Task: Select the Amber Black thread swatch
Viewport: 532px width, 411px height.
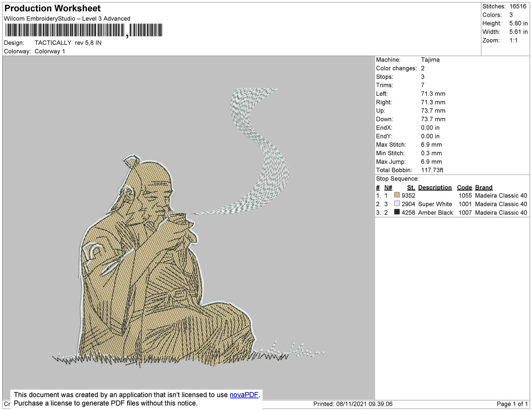Action: click(397, 212)
